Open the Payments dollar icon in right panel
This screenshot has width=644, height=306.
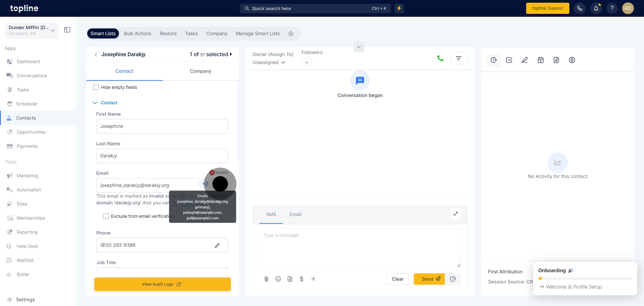[x=572, y=60]
